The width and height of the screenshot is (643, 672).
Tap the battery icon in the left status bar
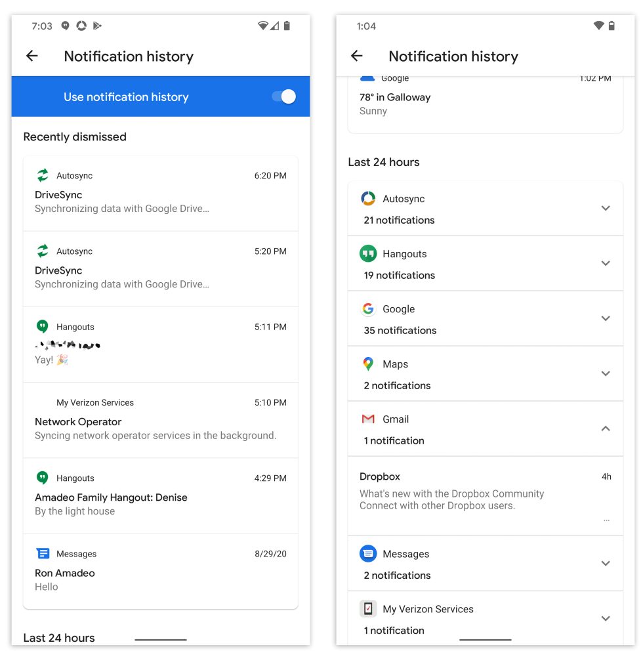pos(287,26)
